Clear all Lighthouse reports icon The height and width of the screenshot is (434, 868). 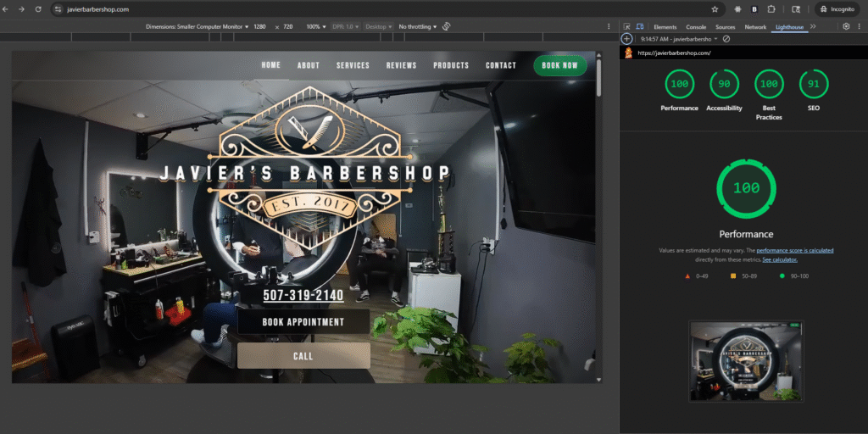tap(726, 39)
